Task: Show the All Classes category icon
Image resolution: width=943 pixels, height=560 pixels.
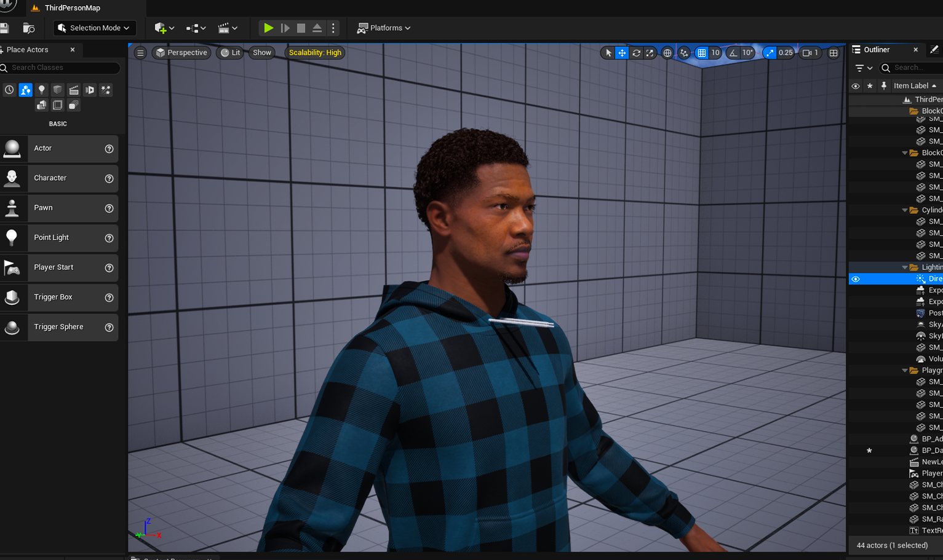Action: 73,105
